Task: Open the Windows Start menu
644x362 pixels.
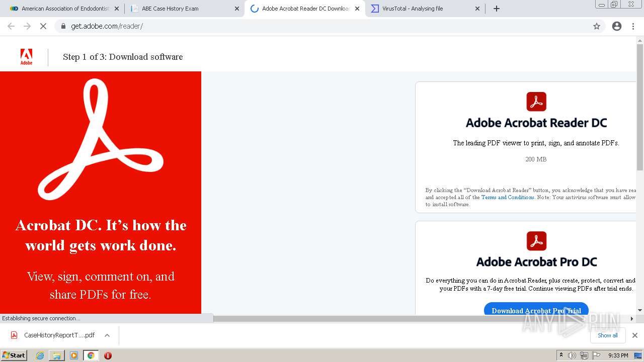Action: pyautogui.click(x=14, y=355)
